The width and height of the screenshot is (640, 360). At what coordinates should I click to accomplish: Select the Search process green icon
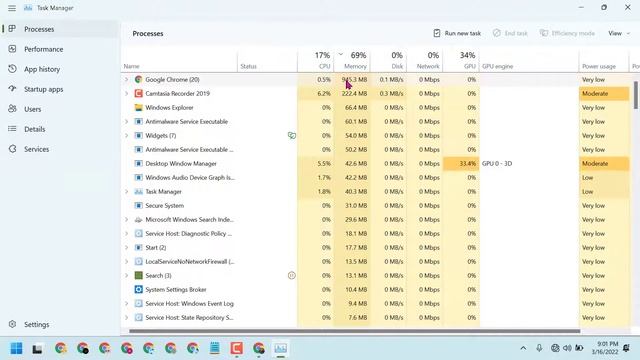tap(138, 276)
